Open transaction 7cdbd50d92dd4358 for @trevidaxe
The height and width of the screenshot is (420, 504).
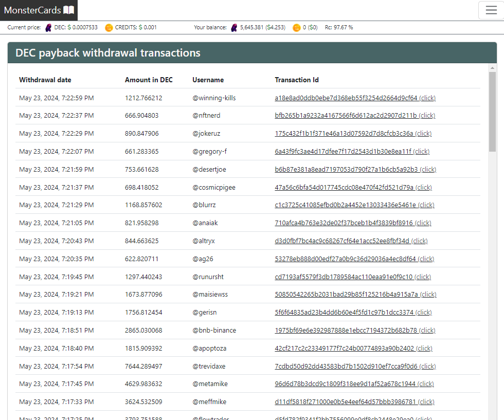[x=355, y=367]
